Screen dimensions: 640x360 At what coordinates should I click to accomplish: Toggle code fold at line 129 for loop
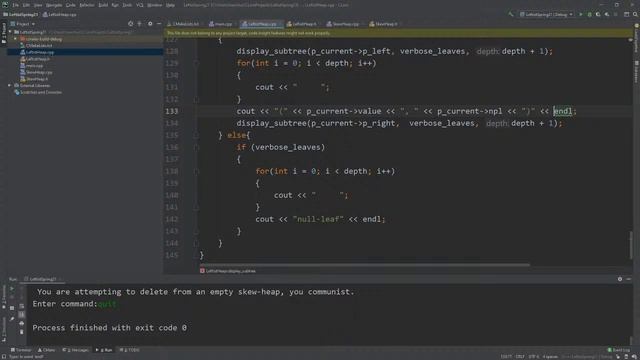coord(196,63)
